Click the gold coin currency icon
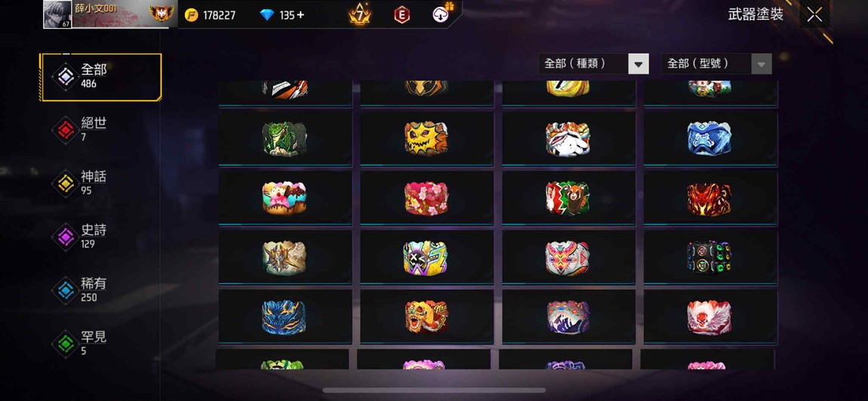Image resolution: width=868 pixels, height=401 pixels. point(191,15)
